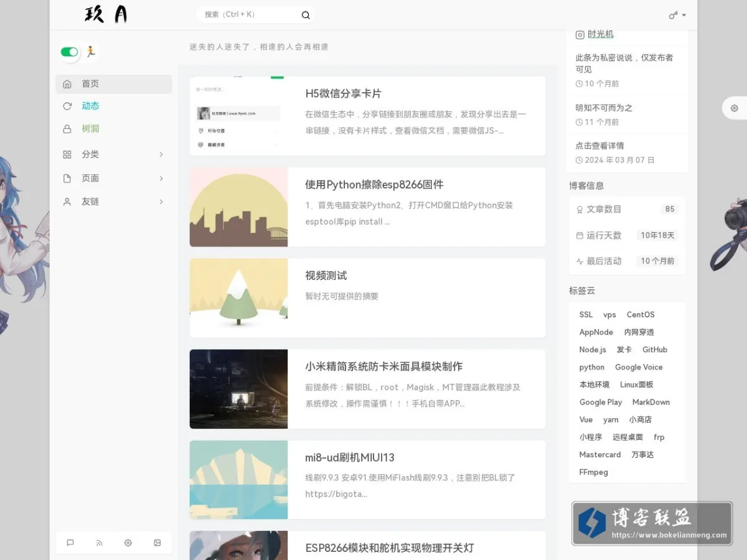747x560 pixels.
Task: Click the document icon beside 页面
Action: pos(67,178)
